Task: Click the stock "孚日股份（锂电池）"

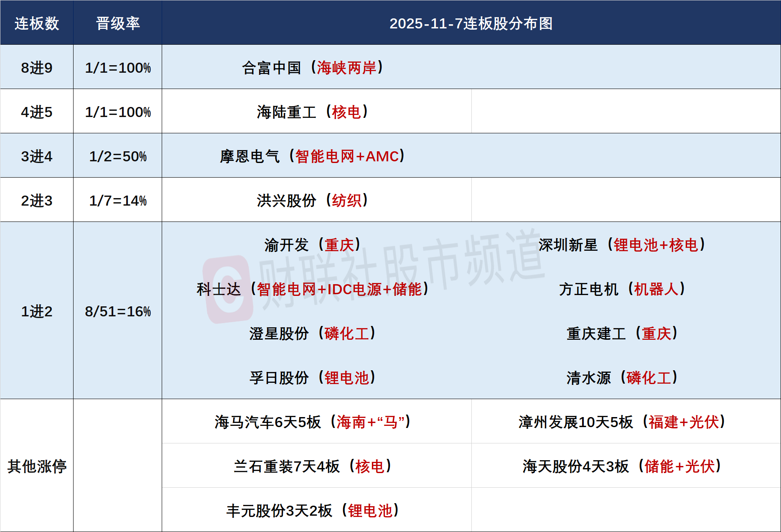Action: tap(313, 377)
